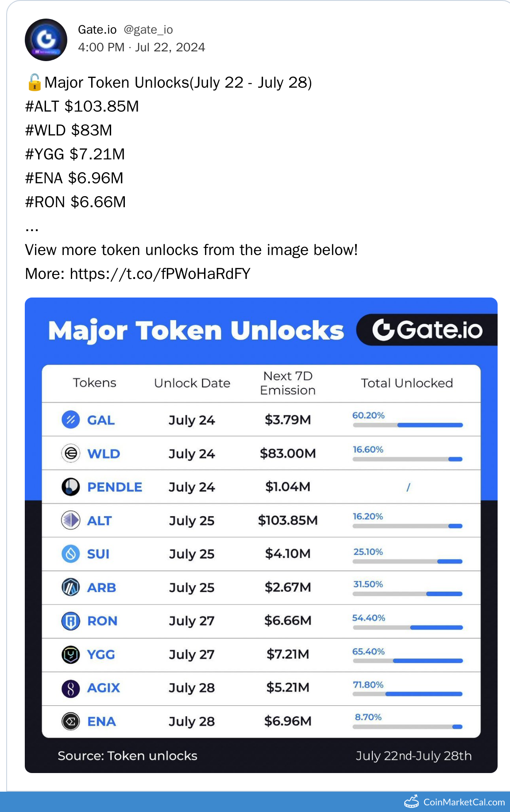
Task: Click the ALT token icon
Action: 70,520
